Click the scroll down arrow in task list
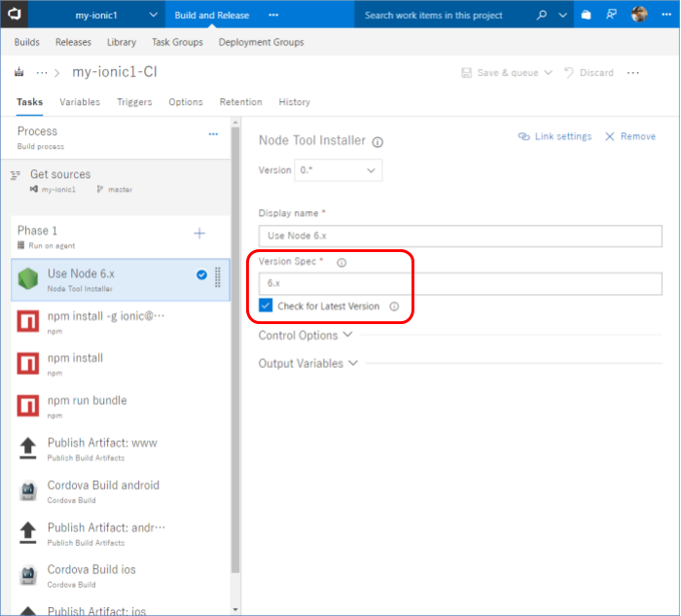Viewport: 681px width, 616px height. point(235,609)
